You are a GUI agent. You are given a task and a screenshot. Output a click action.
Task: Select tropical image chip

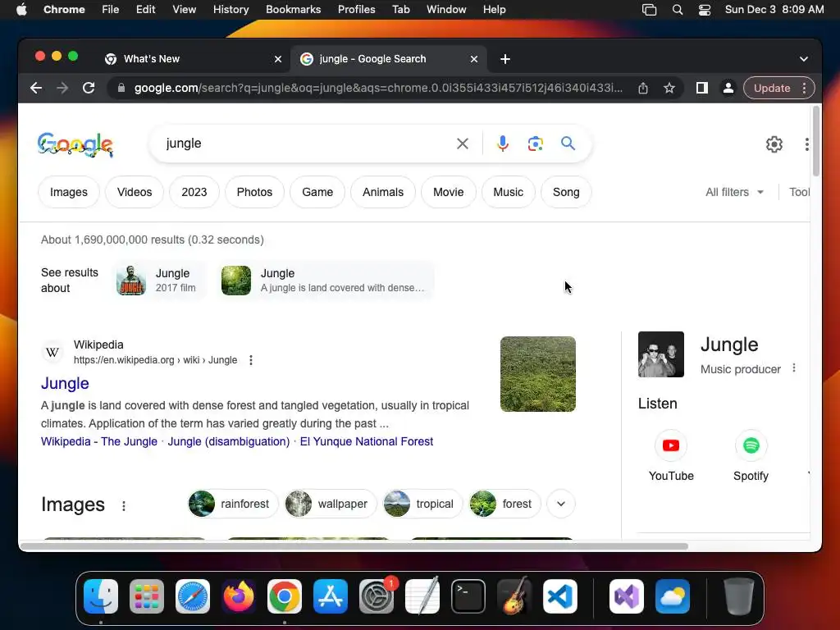[x=422, y=504]
